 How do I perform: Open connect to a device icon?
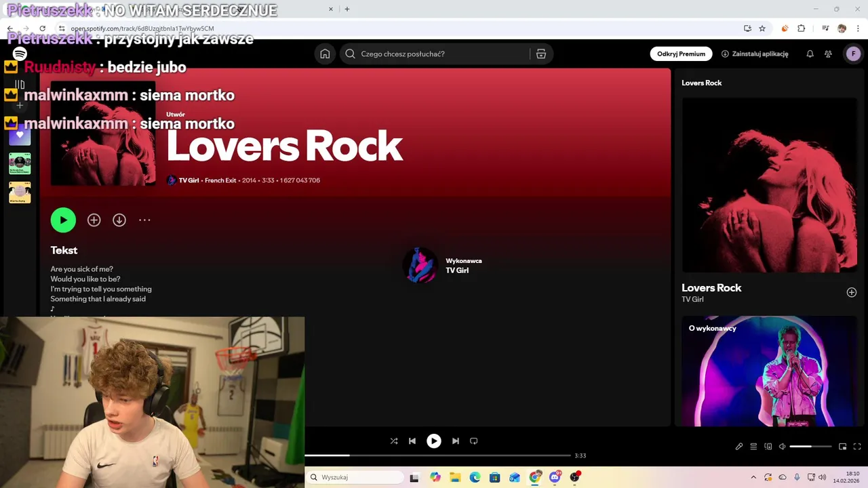pos(768,447)
